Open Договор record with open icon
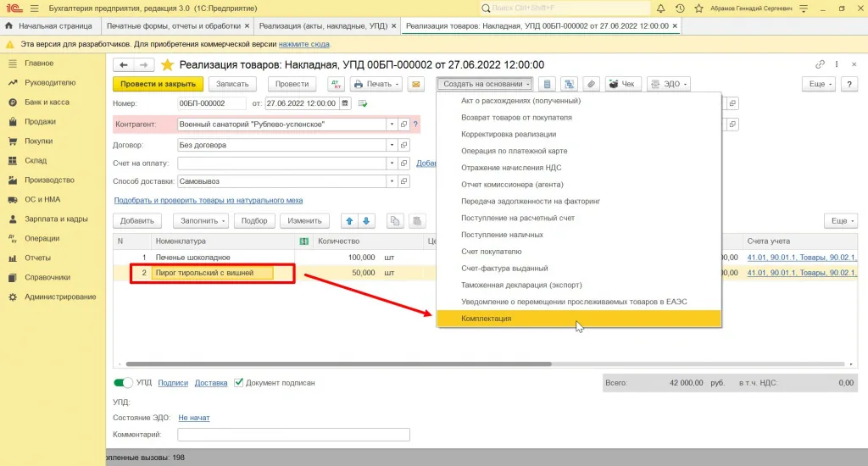 pyautogui.click(x=403, y=145)
